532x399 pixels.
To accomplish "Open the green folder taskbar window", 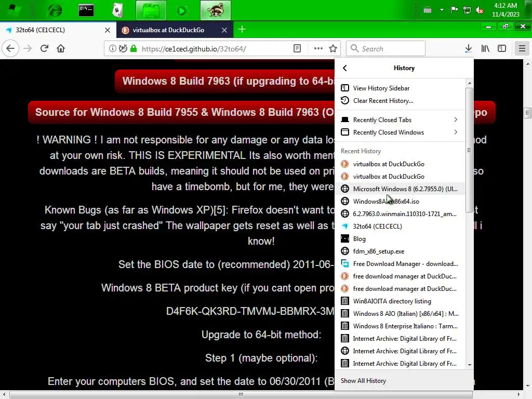I will pyautogui.click(x=151, y=10).
